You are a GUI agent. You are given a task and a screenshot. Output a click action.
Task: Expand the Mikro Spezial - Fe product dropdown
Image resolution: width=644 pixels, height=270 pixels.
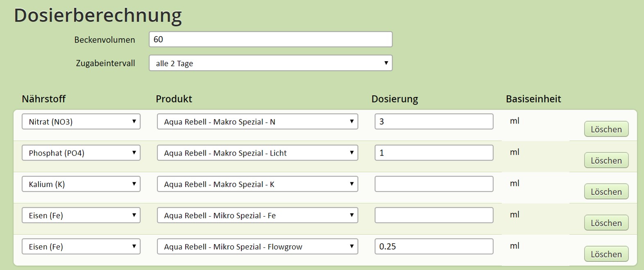click(x=257, y=215)
